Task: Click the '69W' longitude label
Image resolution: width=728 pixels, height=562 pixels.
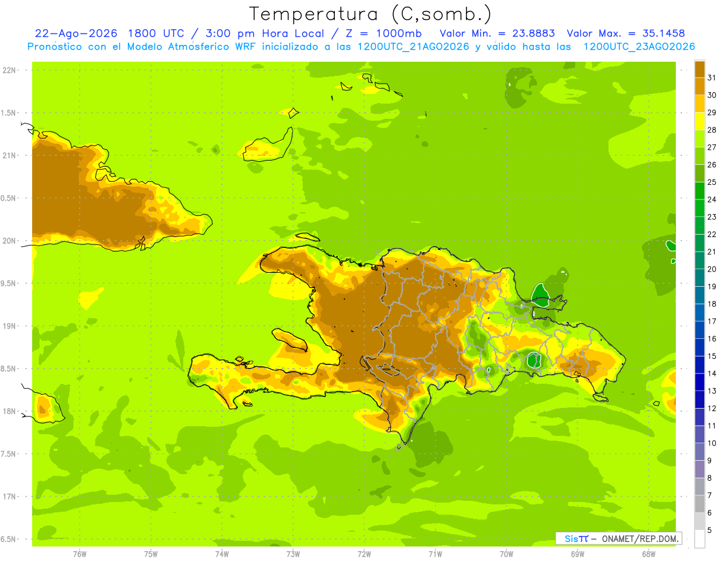Action: click(578, 554)
